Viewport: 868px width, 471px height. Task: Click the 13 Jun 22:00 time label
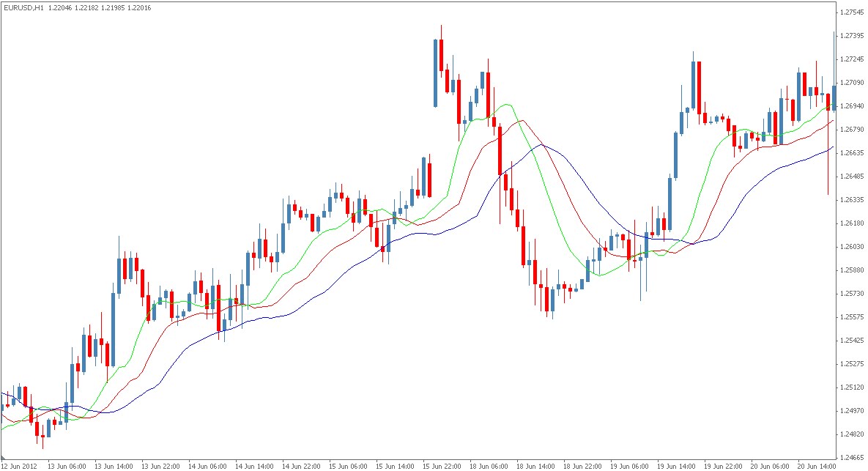[x=161, y=466]
